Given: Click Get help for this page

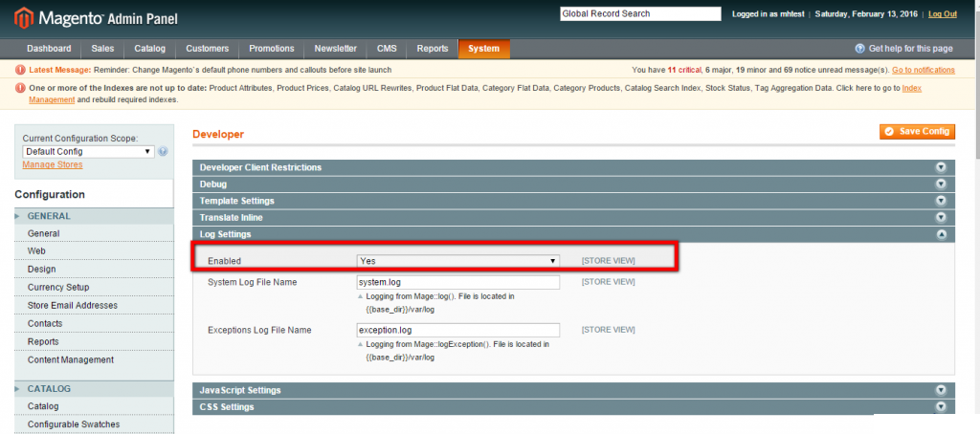Looking at the screenshot, I should tap(911, 49).
